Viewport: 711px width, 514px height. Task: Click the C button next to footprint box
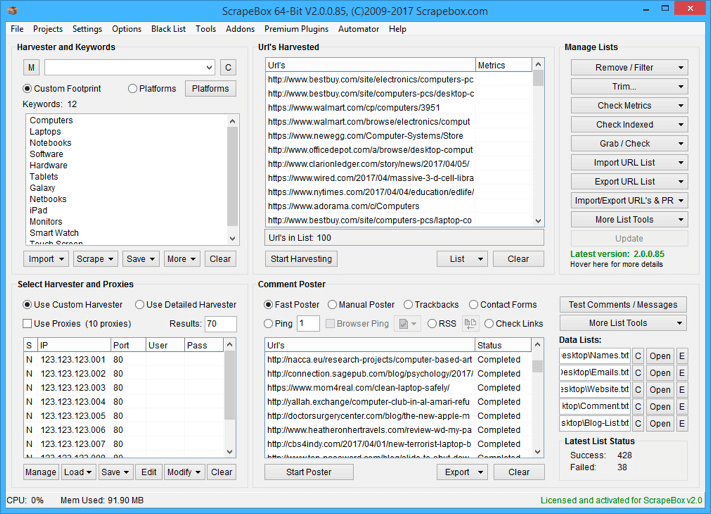(228, 68)
